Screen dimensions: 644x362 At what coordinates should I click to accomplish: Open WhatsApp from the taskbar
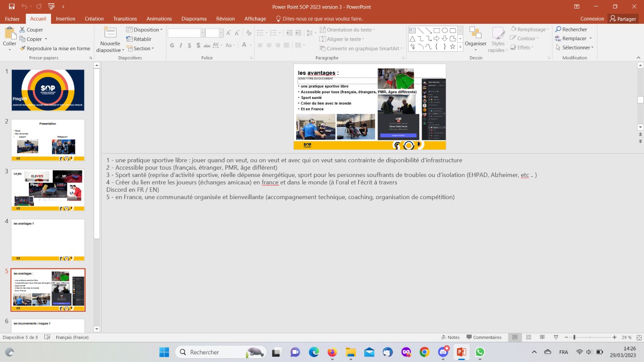click(x=480, y=352)
